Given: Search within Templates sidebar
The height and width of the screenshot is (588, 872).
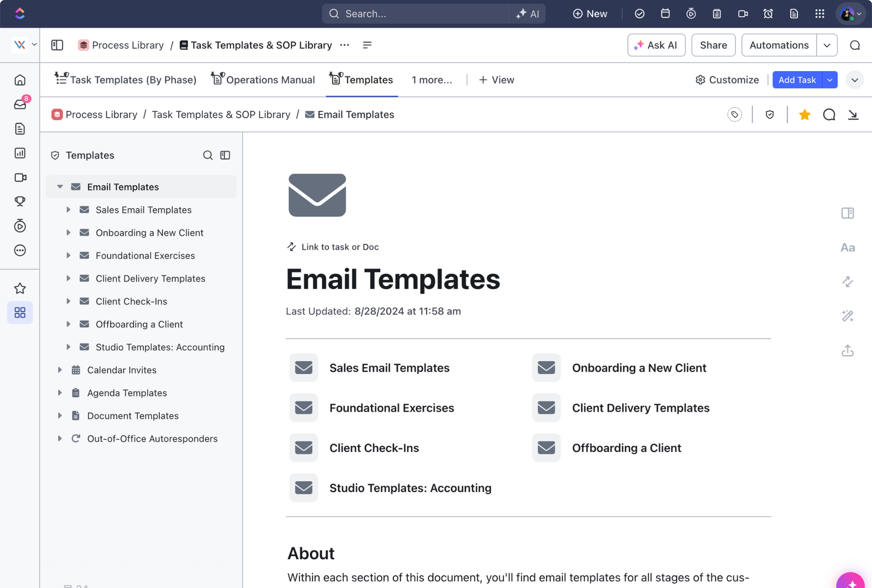Looking at the screenshot, I should coord(208,155).
